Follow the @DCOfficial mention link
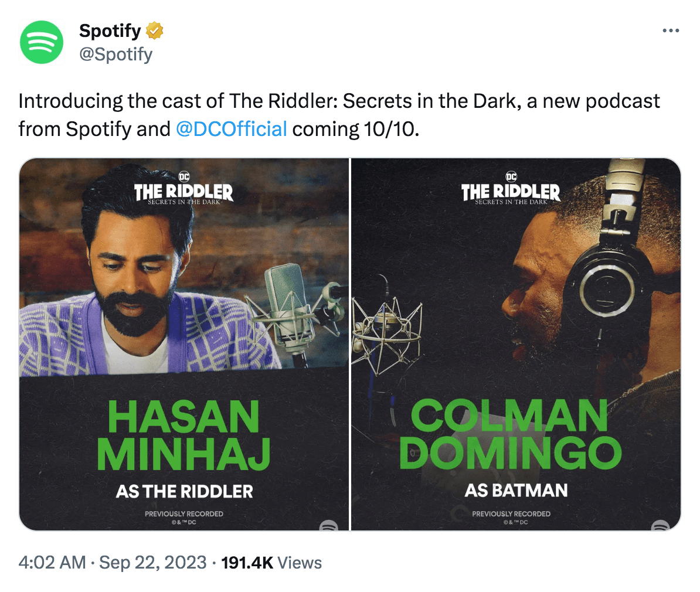This screenshot has height=592, width=700. pyautogui.click(x=231, y=129)
